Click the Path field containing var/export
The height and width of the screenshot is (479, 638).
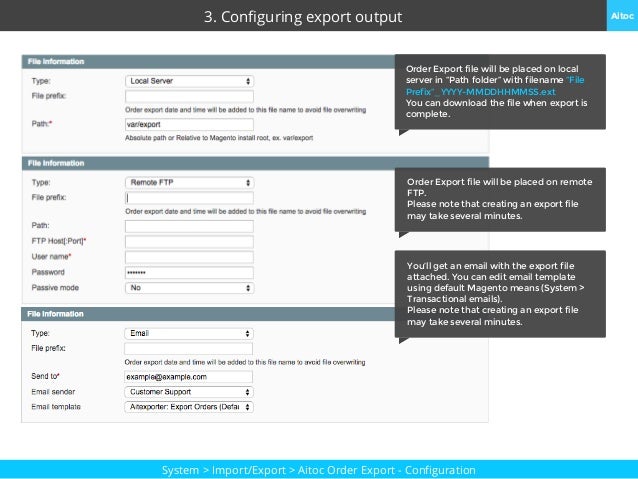tap(189, 125)
